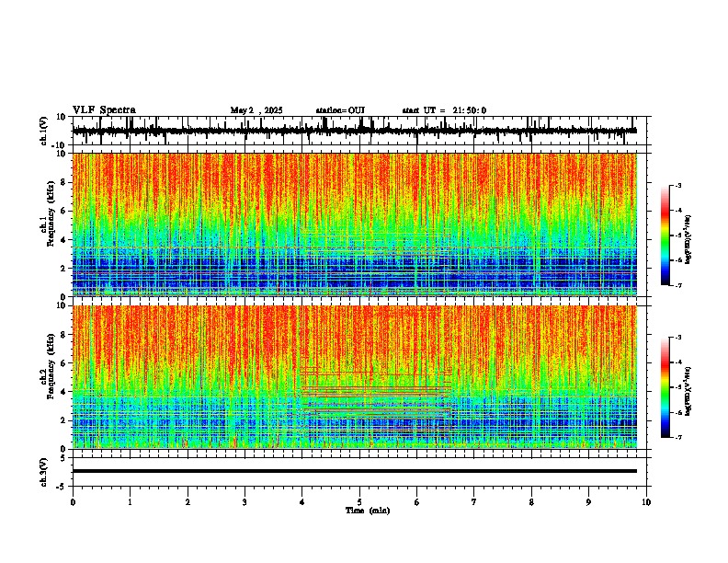The image size is (728, 563).
Task: Click the 6 kHz tick label on ch.1 spectrogram
Action: (x=64, y=212)
